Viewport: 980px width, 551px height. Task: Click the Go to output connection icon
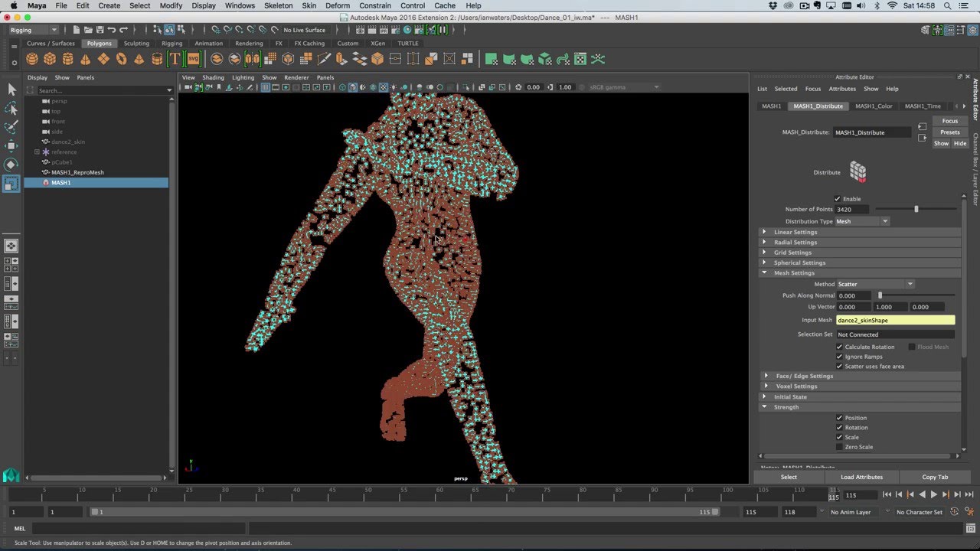point(922,138)
